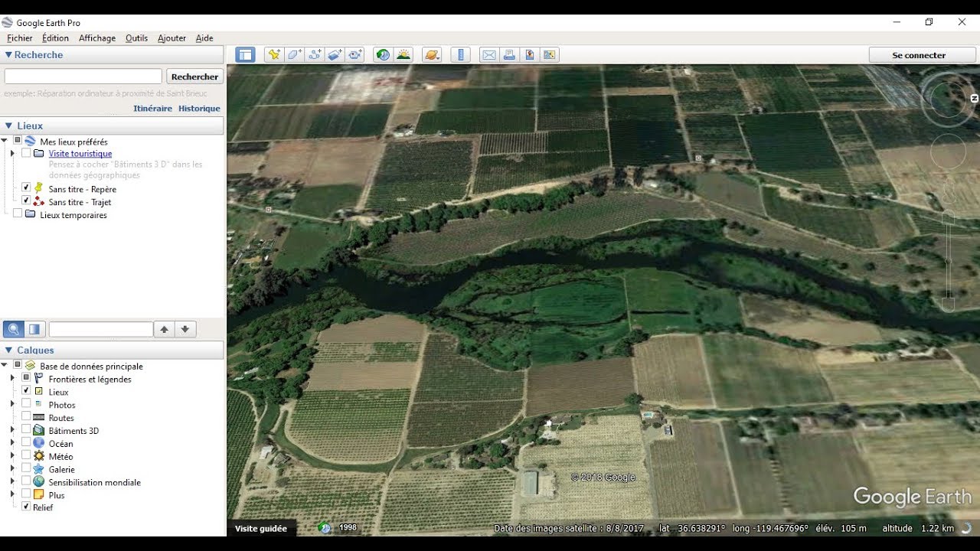Image resolution: width=980 pixels, height=551 pixels.
Task: Uncheck the Relief layer checkbox
Action: pyautogui.click(x=26, y=507)
